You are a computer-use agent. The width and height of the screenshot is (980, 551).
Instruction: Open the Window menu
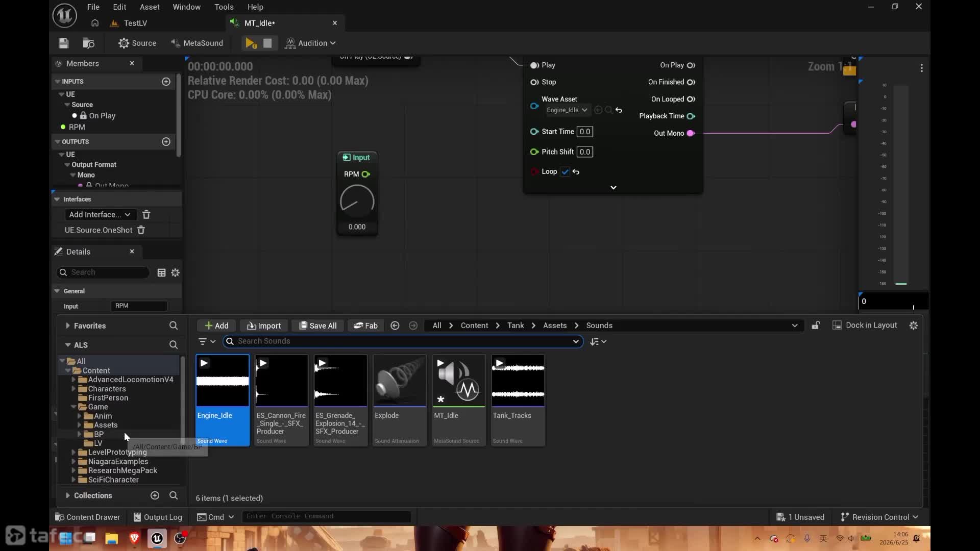(186, 7)
